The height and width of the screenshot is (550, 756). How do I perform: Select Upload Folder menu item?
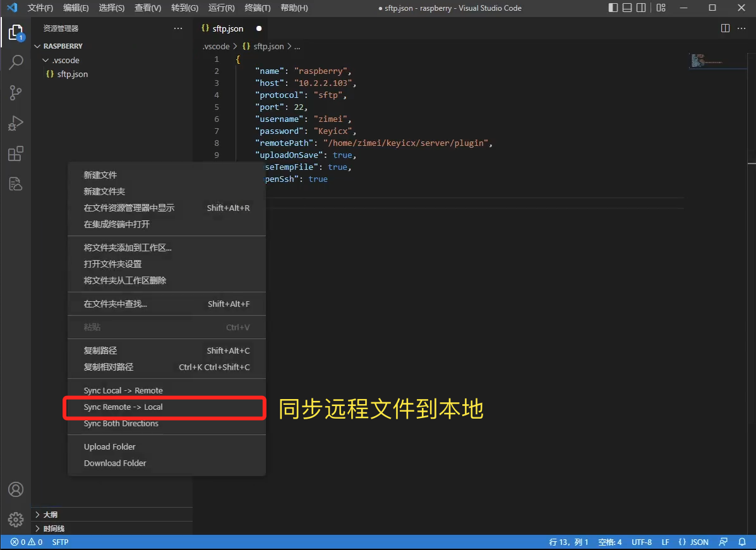(x=166, y=447)
